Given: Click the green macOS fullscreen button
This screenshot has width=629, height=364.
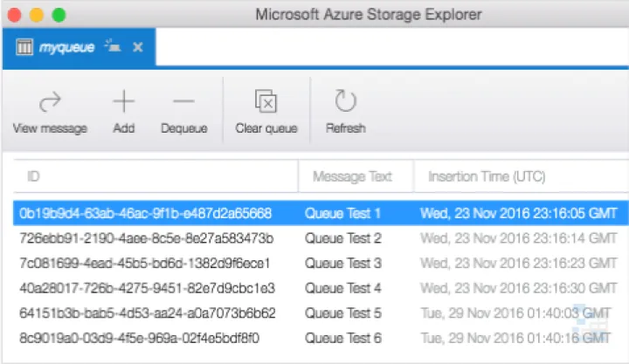Looking at the screenshot, I should [59, 15].
